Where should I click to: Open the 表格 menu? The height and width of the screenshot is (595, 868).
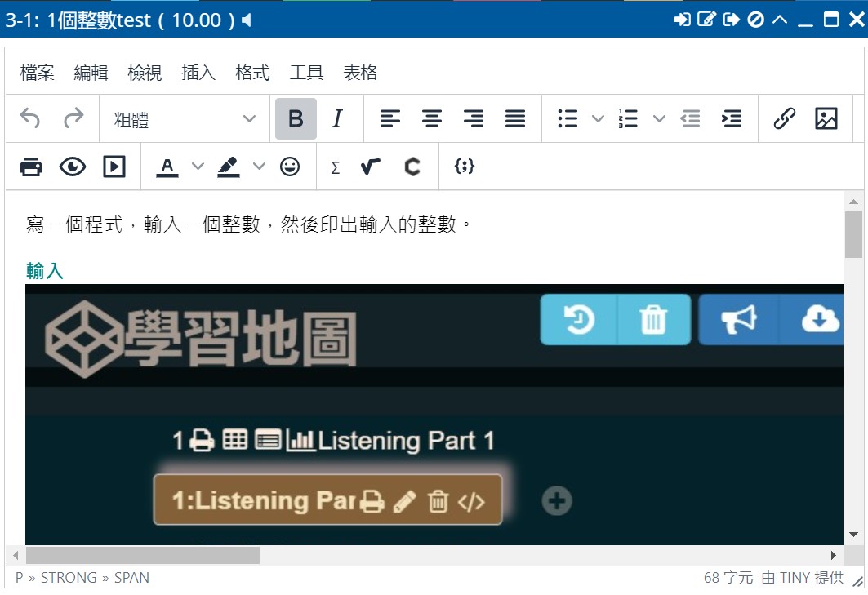(360, 73)
